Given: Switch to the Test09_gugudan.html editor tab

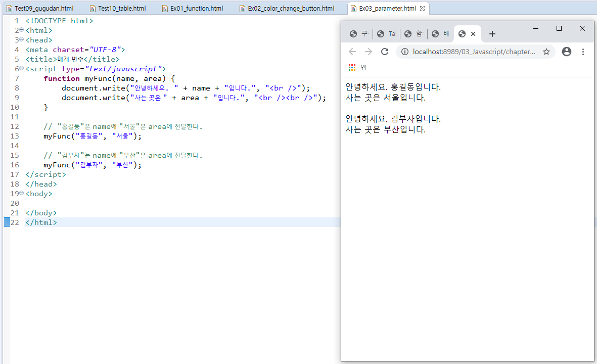Looking at the screenshot, I should [40, 9].
